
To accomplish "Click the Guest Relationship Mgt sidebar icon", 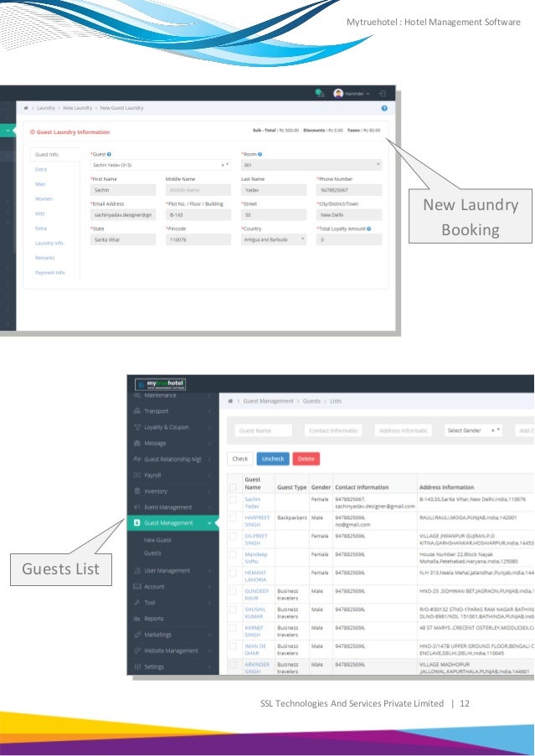I will pyautogui.click(x=136, y=459).
